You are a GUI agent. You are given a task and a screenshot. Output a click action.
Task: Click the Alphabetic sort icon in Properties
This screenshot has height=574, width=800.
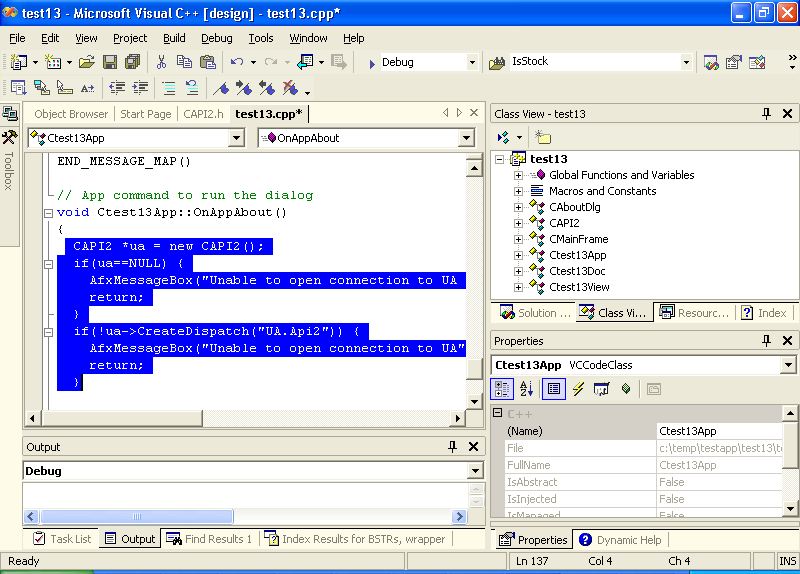pyautogui.click(x=526, y=389)
